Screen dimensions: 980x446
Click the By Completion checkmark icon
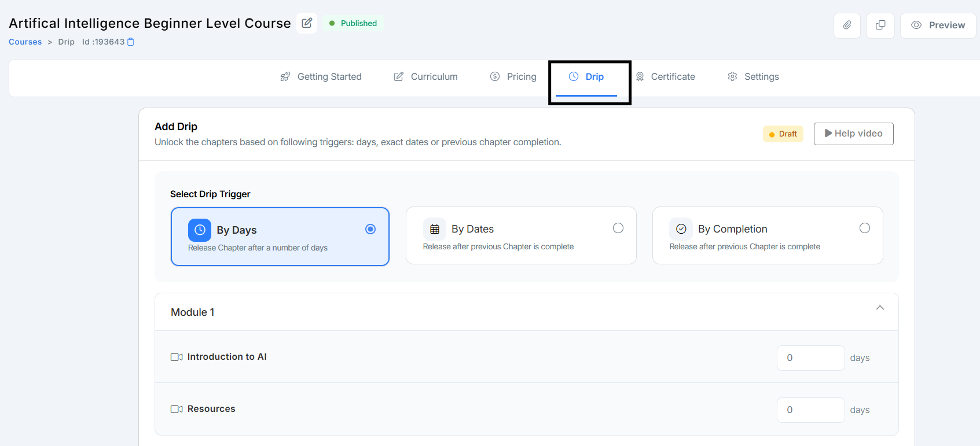681,229
